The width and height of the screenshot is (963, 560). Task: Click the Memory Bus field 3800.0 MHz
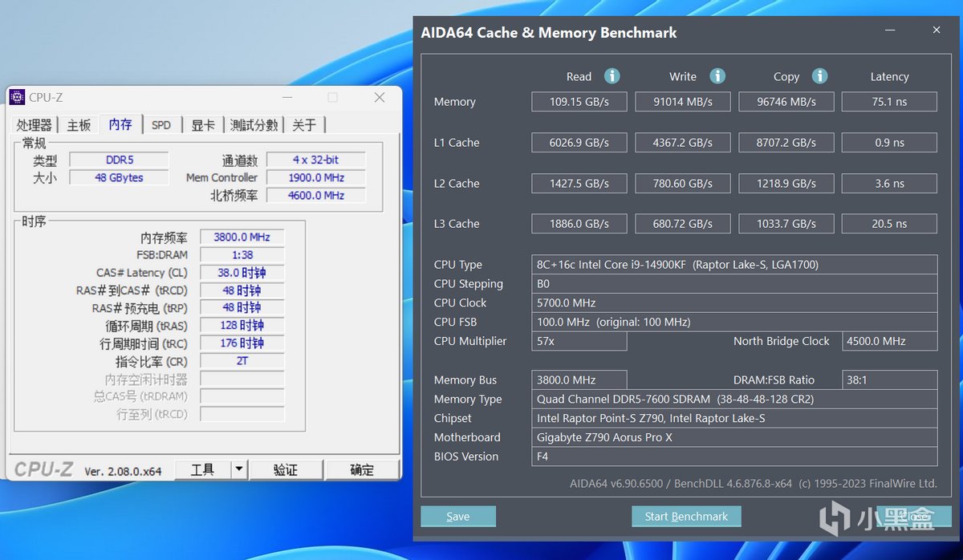(x=579, y=380)
